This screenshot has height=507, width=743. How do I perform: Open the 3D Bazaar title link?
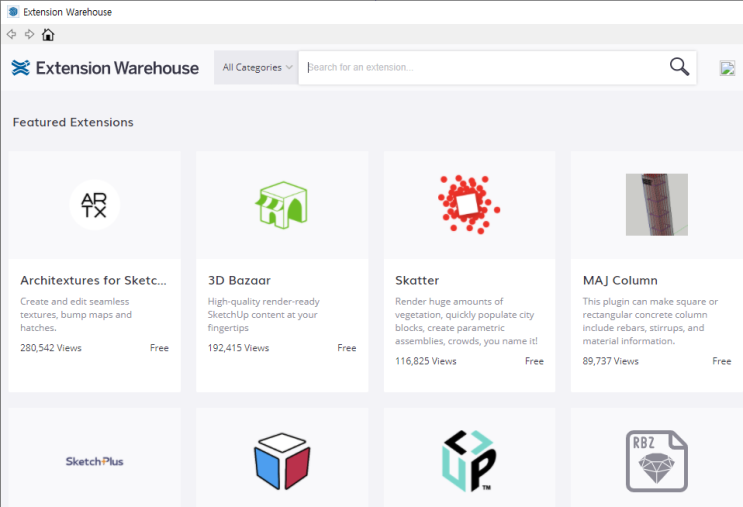pyautogui.click(x=239, y=281)
